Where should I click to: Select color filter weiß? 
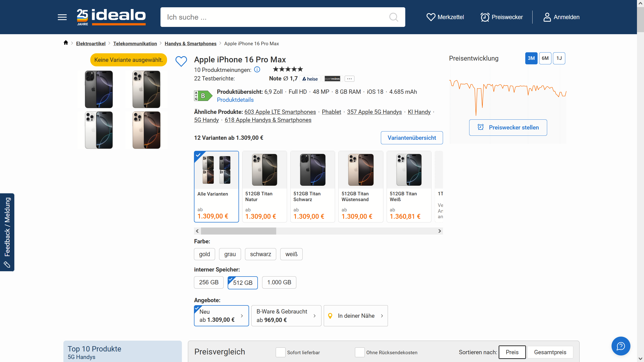(x=291, y=254)
